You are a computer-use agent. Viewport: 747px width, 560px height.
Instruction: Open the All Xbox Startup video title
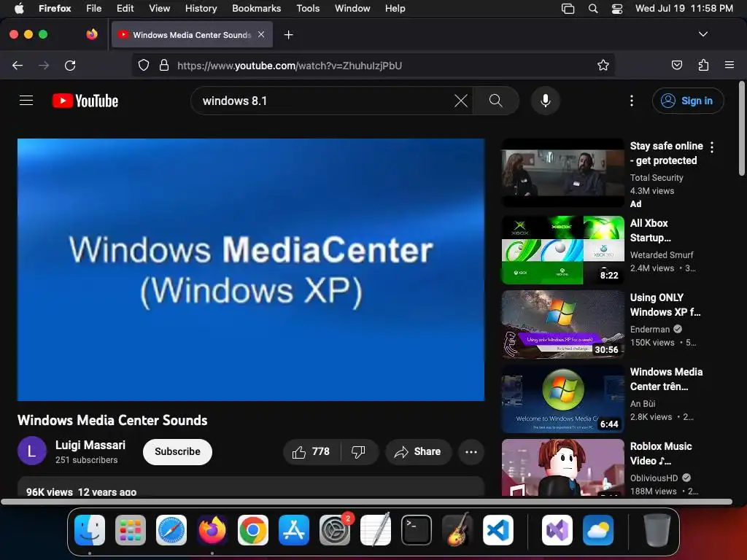(650, 230)
